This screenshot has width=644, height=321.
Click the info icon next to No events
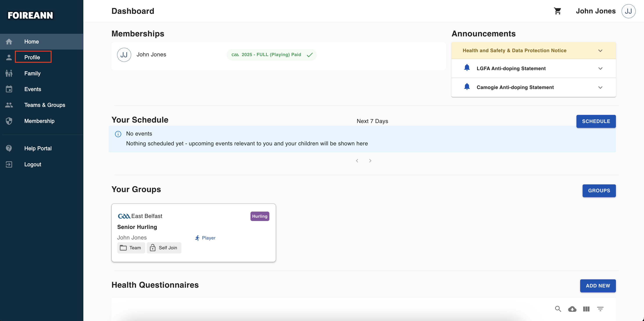point(118,134)
